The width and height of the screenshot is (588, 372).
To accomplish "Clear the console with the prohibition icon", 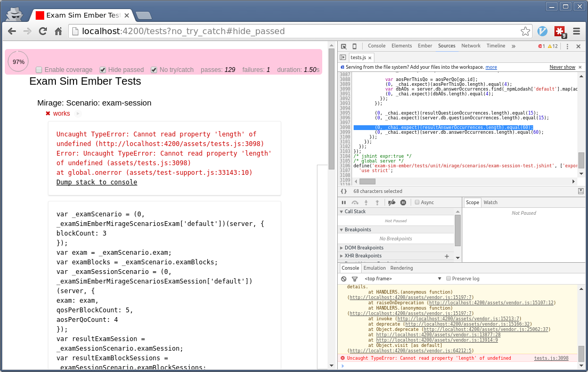I will click(344, 279).
